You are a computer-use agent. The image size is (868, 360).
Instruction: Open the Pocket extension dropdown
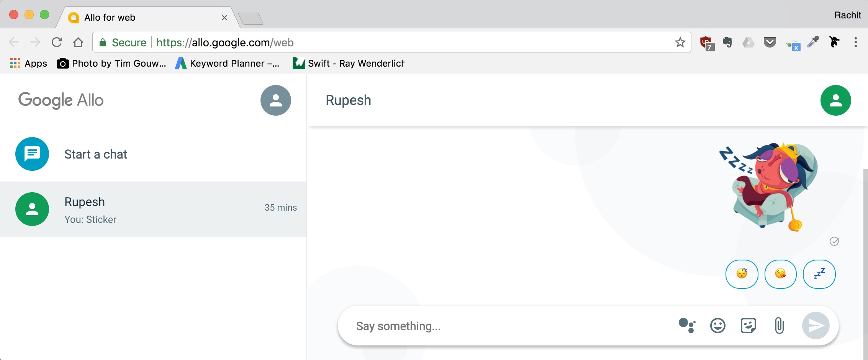770,43
